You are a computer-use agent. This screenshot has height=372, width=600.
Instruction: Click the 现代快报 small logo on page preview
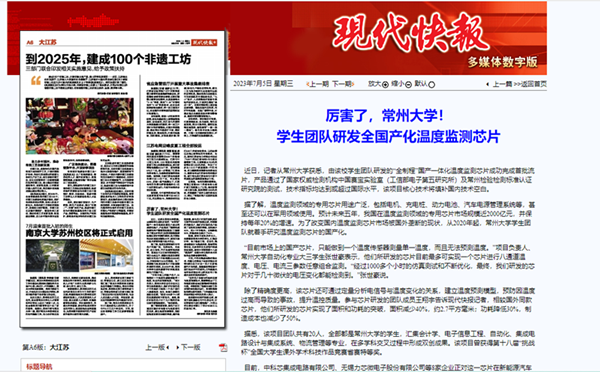204,42
